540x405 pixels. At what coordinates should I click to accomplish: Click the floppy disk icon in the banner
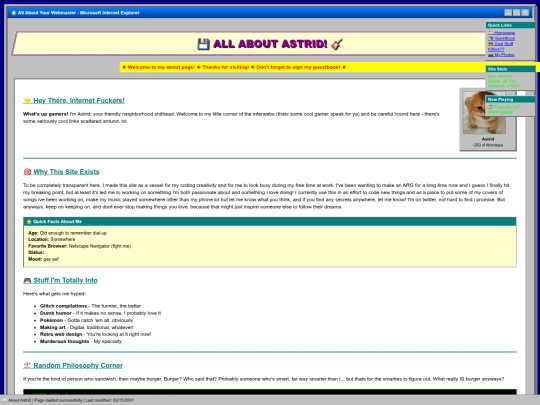204,44
